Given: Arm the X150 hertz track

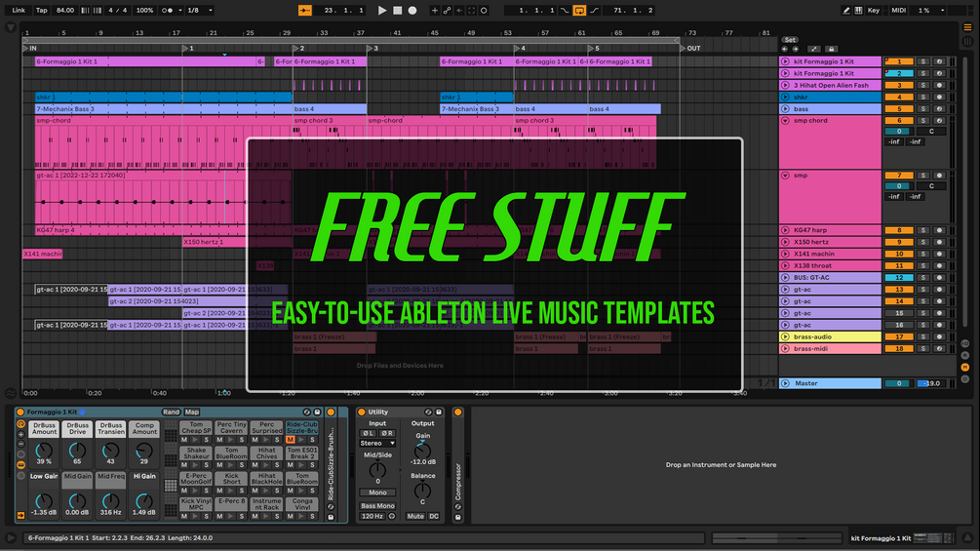Looking at the screenshot, I should tap(939, 242).
